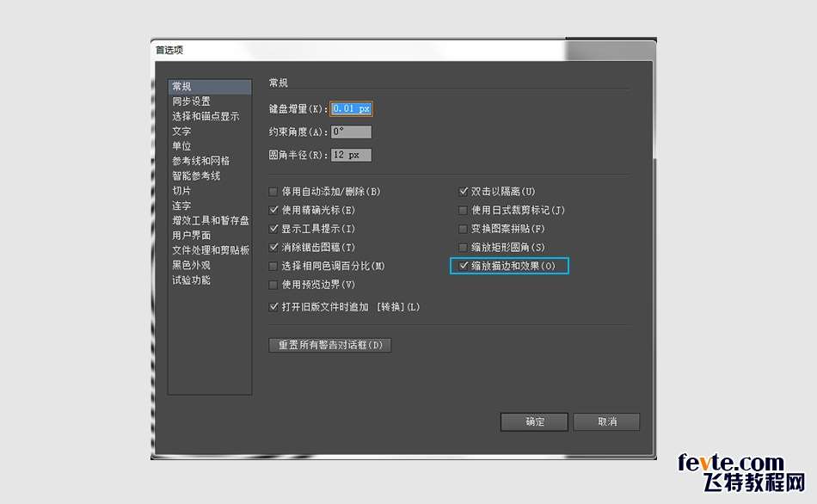Open 参考线和网格 preferences category
The width and height of the screenshot is (817, 504).
[200, 161]
